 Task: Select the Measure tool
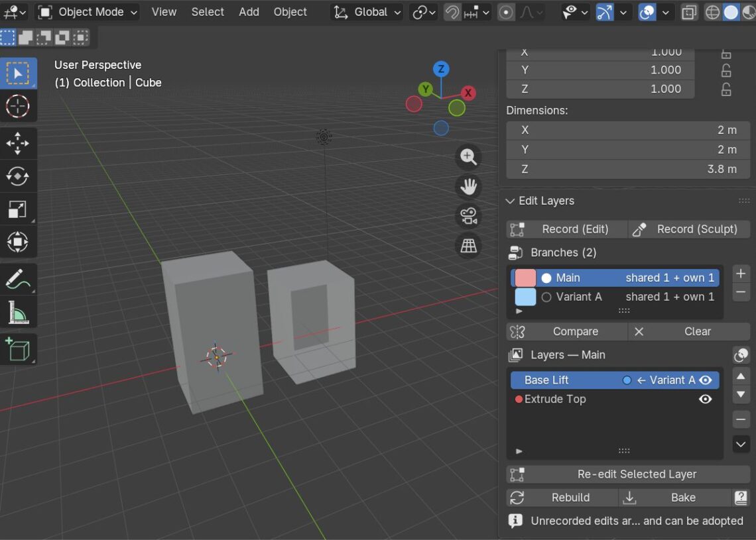click(x=18, y=311)
